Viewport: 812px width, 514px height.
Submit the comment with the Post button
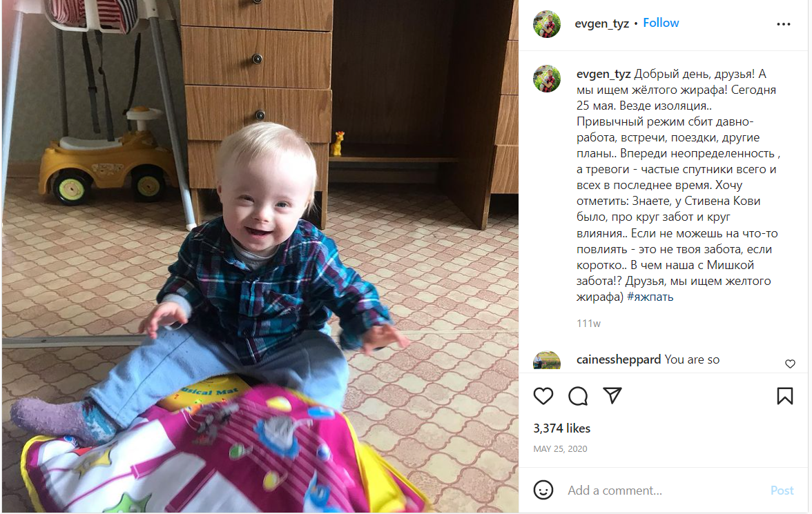(782, 490)
